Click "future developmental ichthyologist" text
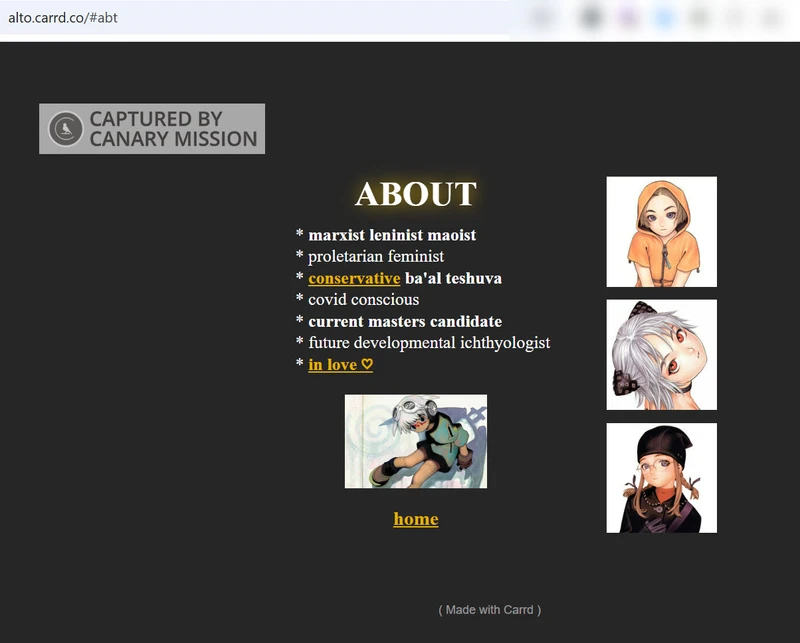 [429, 342]
